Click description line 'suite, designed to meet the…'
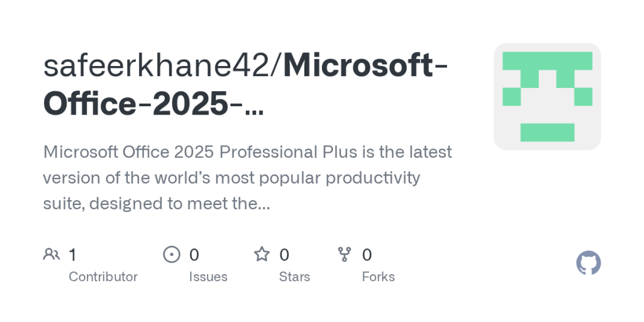The height and width of the screenshot is (322, 644). coord(157,203)
